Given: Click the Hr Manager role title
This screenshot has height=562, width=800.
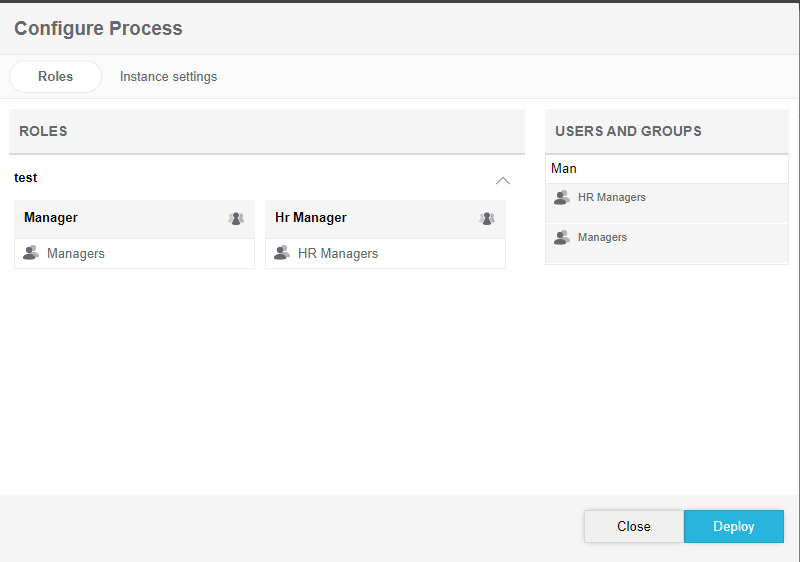Looking at the screenshot, I should point(311,218).
